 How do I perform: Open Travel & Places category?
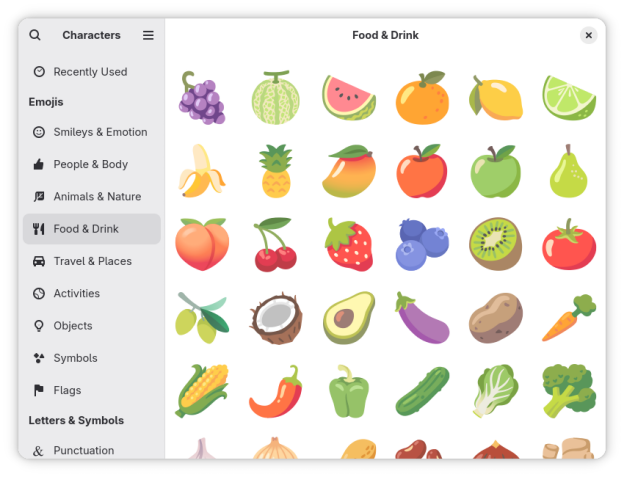click(x=92, y=261)
